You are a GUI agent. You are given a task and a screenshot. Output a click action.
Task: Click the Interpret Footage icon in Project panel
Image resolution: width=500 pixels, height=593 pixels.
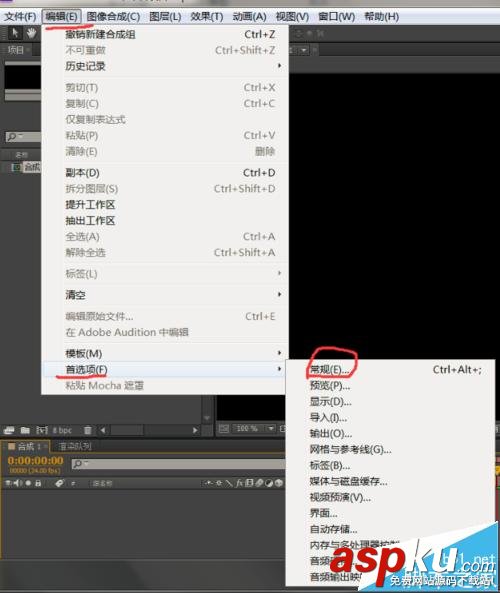point(9,430)
